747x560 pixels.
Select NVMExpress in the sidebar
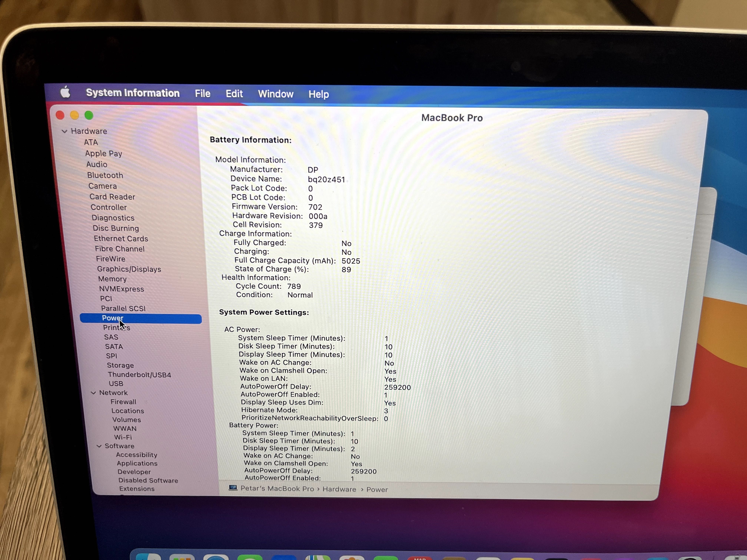121,289
